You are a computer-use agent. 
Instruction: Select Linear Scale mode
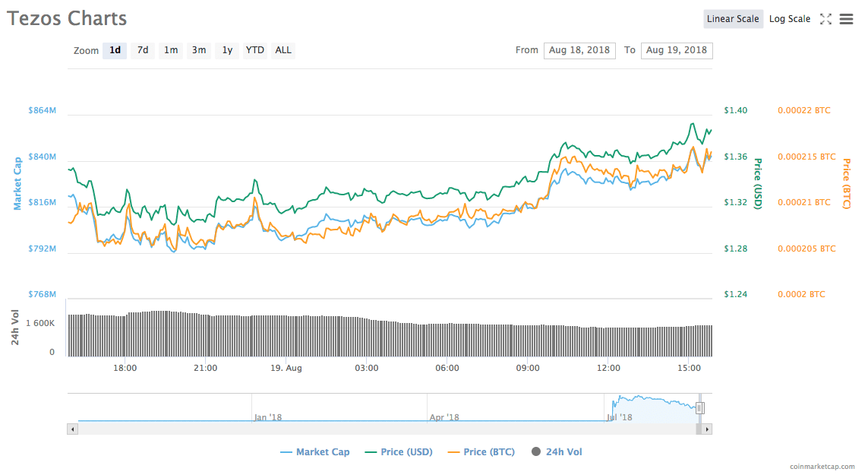(733, 18)
